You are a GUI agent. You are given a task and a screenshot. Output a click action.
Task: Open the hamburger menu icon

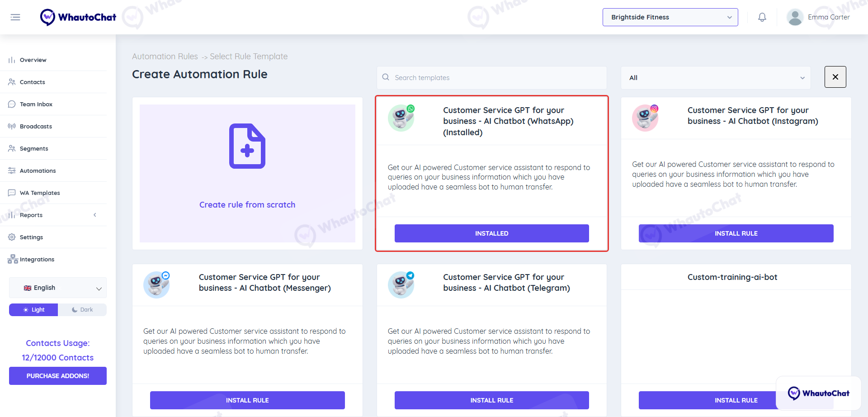pyautogui.click(x=15, y=17)
